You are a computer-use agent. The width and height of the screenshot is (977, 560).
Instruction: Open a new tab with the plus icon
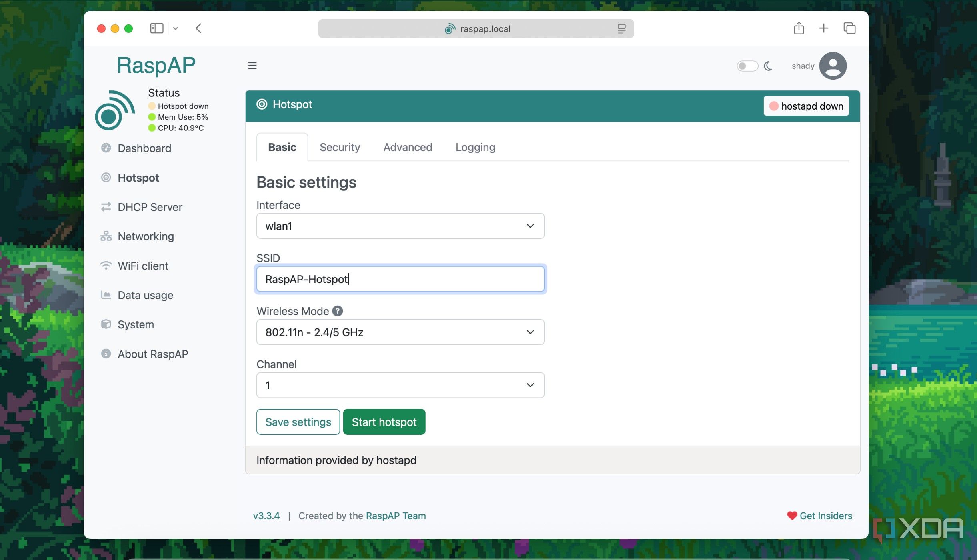point(823,28)
